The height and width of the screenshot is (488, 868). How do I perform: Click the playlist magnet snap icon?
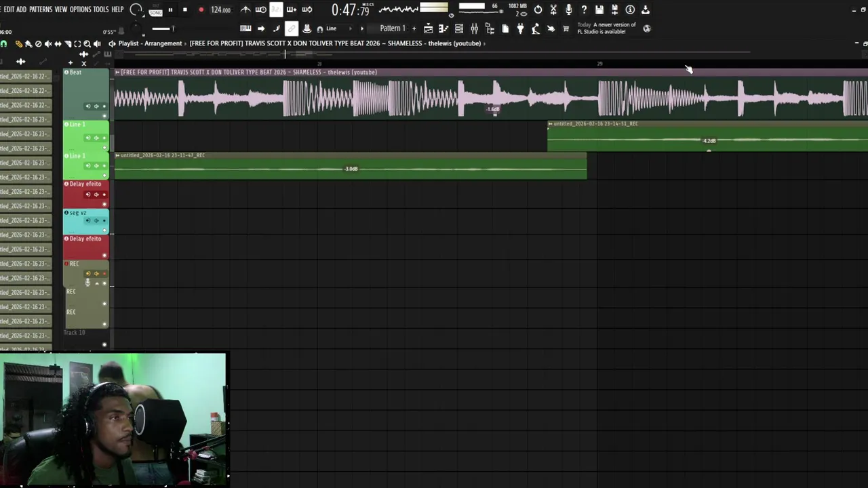pos(4,44)
